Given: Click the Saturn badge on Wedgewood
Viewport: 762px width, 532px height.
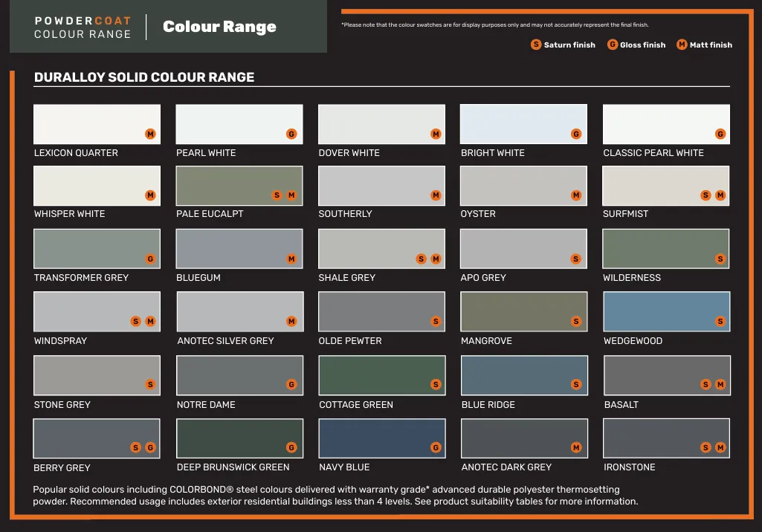Looking at the screenshot, I should [x=720, y=321].
